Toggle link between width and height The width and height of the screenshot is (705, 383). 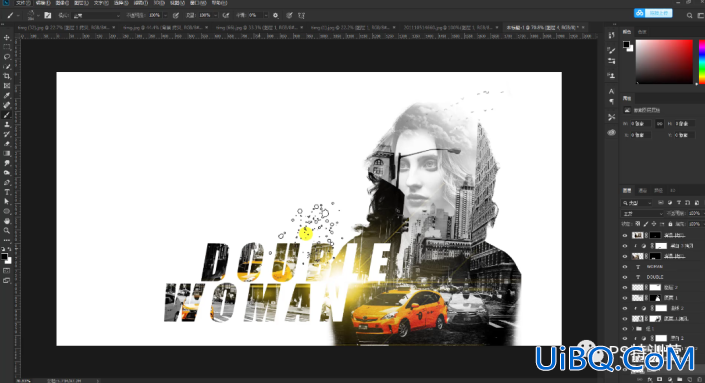point(660,124)
